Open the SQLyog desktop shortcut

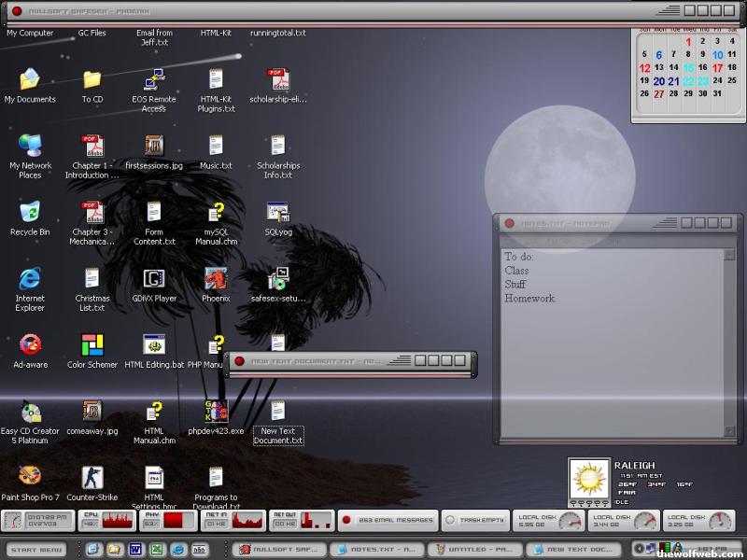click(278, 213)
